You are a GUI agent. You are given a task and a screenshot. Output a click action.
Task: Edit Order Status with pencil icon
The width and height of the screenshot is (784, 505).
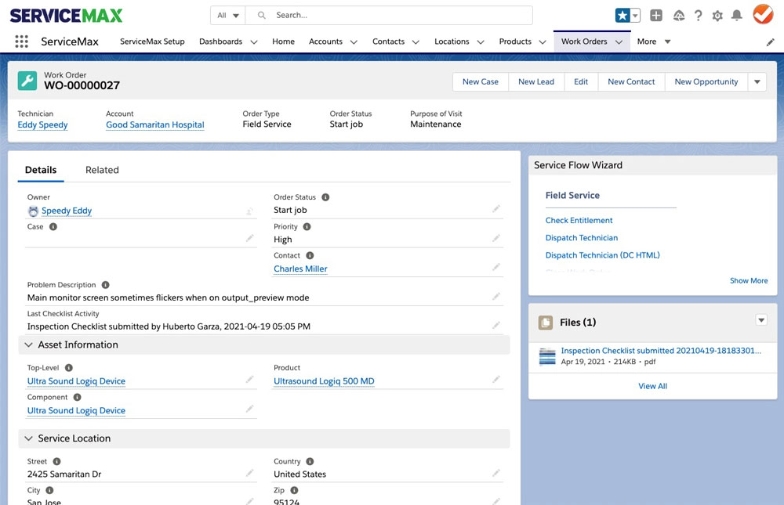(x=496, y=209)
